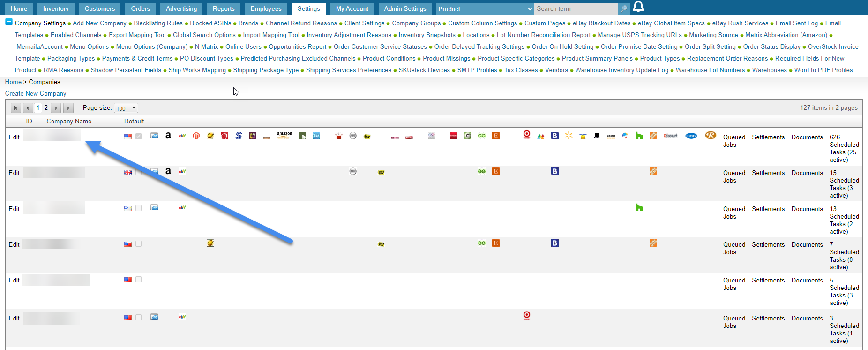
Task: Toggle default checkbox in 7 Scheduled Tasks row
Action: tap(139, 243)
